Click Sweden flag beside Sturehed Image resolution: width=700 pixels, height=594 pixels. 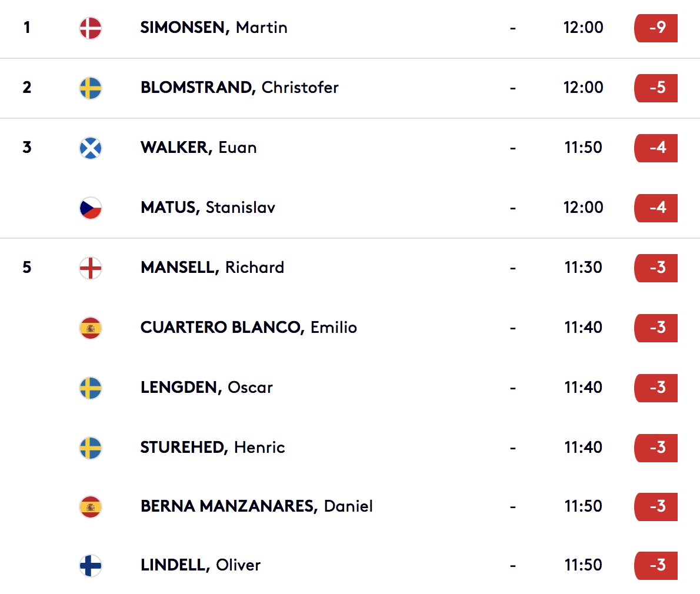point(91,448)
